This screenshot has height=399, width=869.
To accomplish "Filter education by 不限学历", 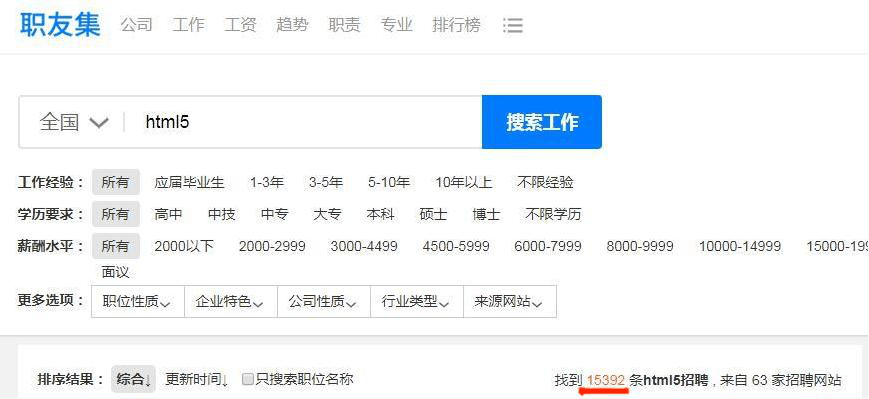I will pyautogui.click(x=553, y=214).
